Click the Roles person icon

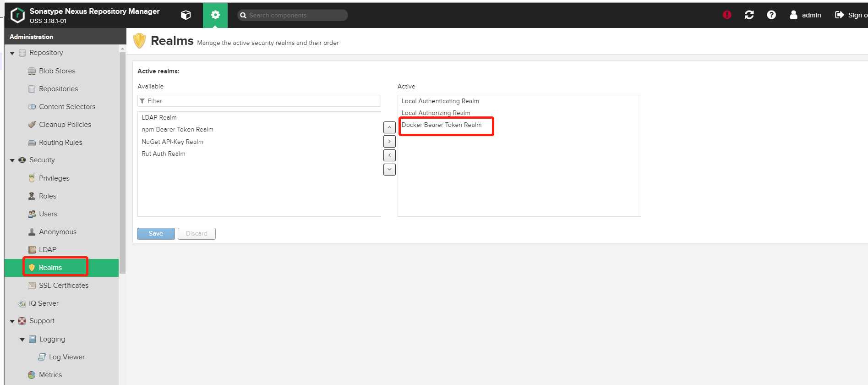32,196
